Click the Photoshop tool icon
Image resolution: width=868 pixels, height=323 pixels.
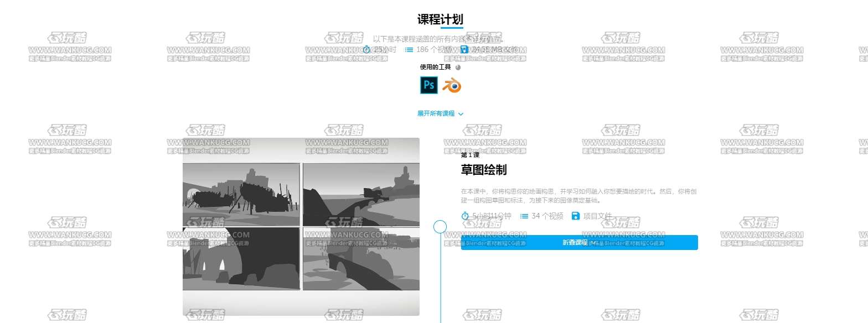428,85
